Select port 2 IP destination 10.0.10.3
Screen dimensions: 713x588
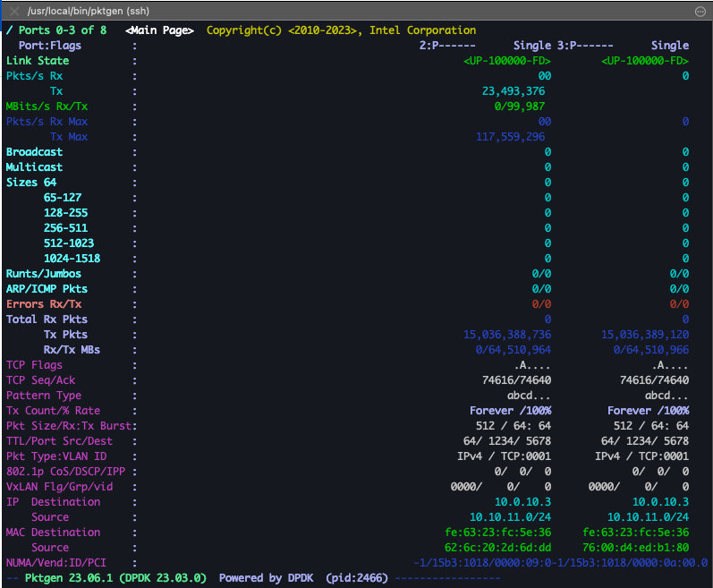tap(523, 502)
